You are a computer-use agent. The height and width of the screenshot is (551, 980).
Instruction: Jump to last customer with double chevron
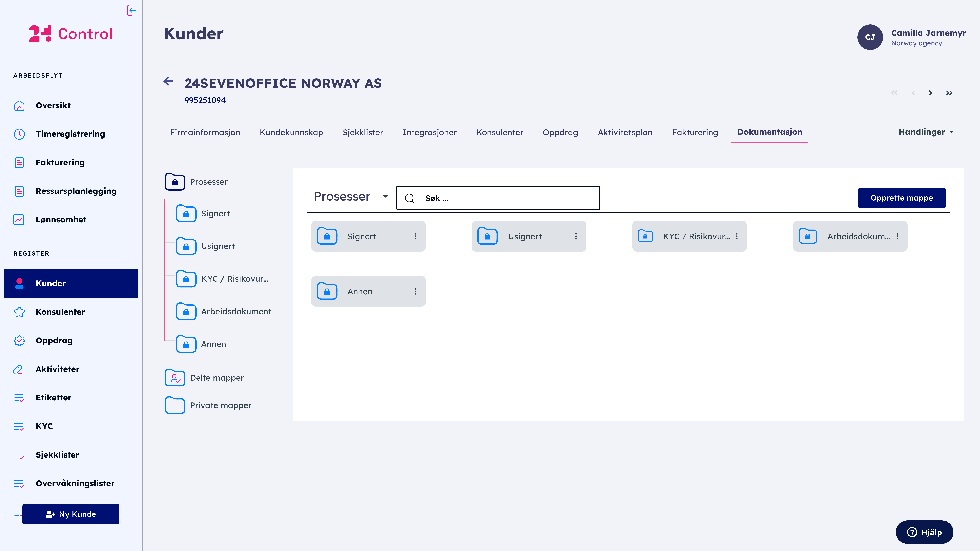[x=949, y=93]
